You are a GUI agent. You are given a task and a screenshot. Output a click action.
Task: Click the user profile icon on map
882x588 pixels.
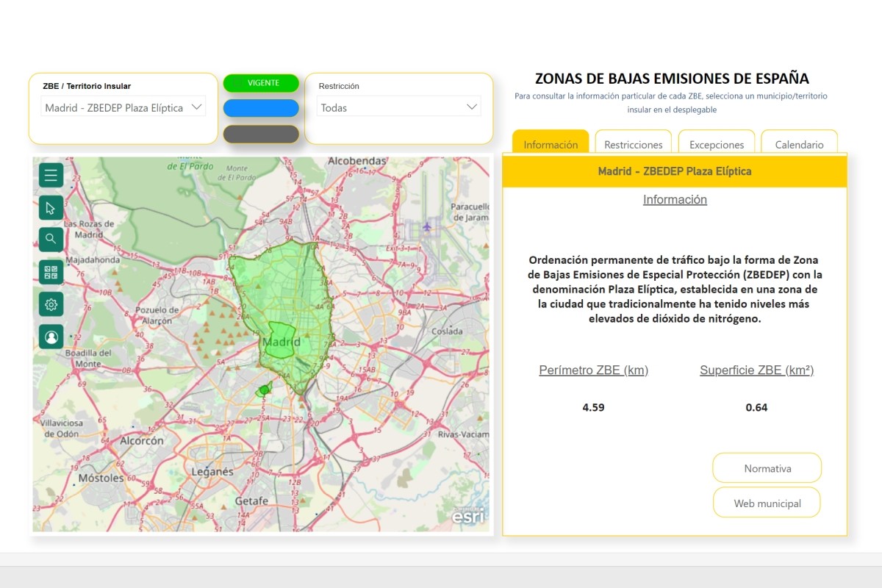tap(51, 337)
